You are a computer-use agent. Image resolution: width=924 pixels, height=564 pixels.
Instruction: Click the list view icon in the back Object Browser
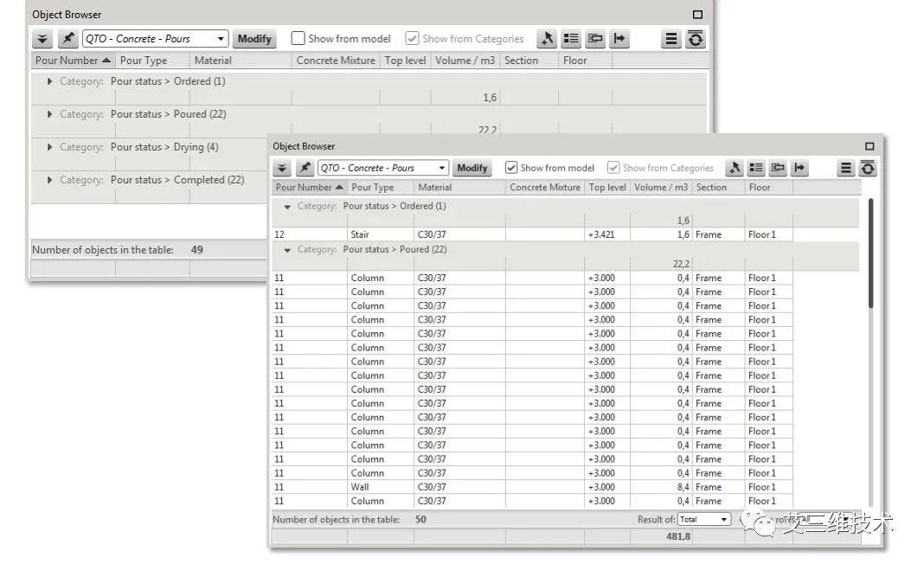point(570,39)
